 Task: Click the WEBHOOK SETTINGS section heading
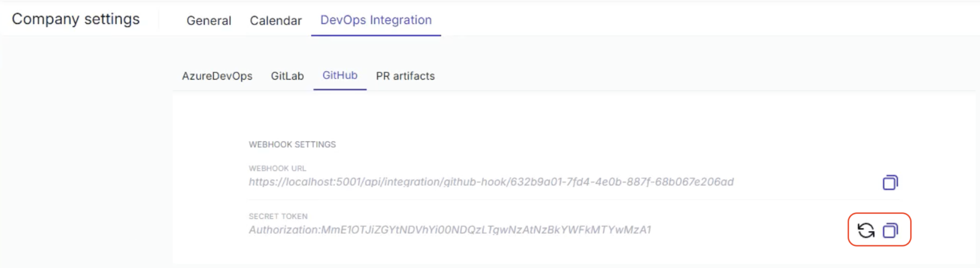click(x=292, y=145)
